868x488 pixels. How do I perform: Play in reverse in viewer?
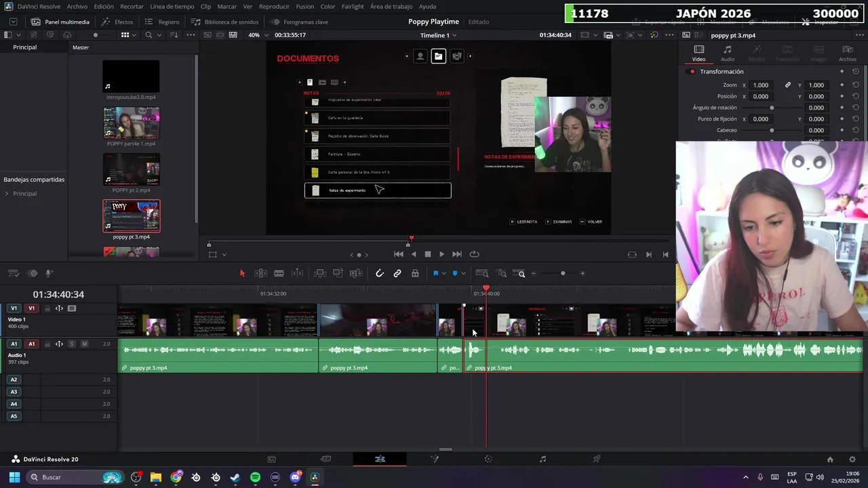pyautogui.click(x=414, y=254)
